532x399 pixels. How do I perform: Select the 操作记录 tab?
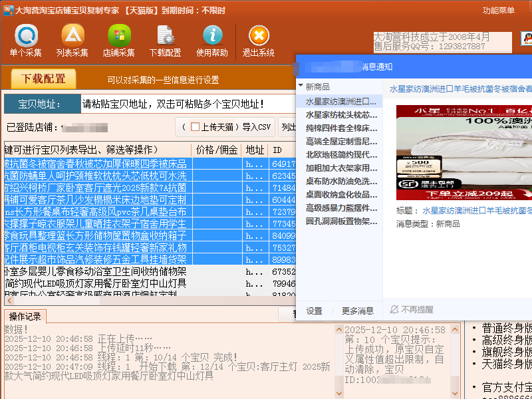tap(25, 316)
